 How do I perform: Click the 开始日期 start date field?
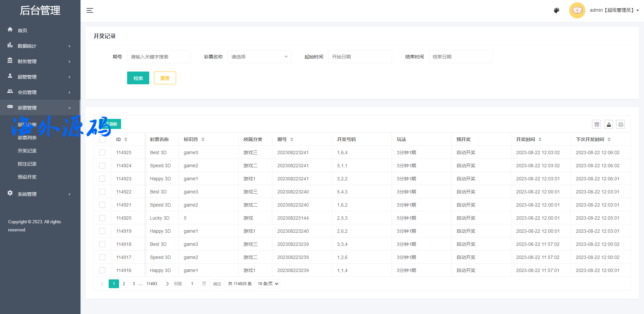tap(360, 57)
